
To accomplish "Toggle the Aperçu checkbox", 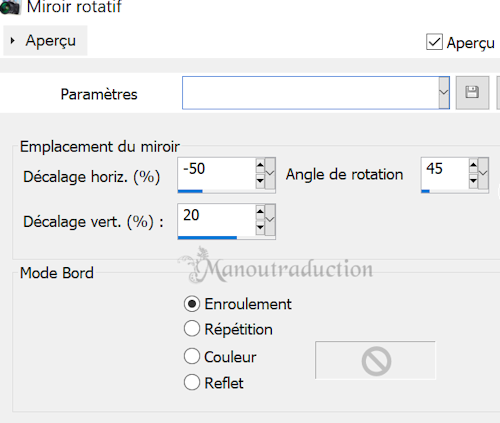I will pyautogui.click(x=434, y=42).
